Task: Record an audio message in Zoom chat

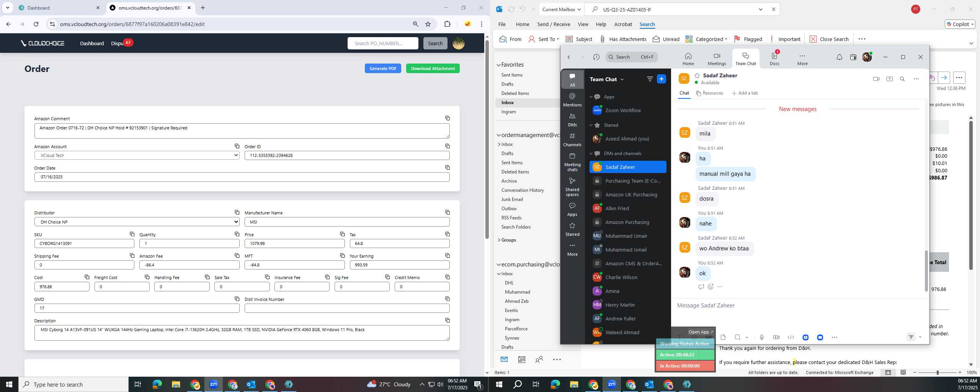Action: pyautogui.click(x=761, y=337)
